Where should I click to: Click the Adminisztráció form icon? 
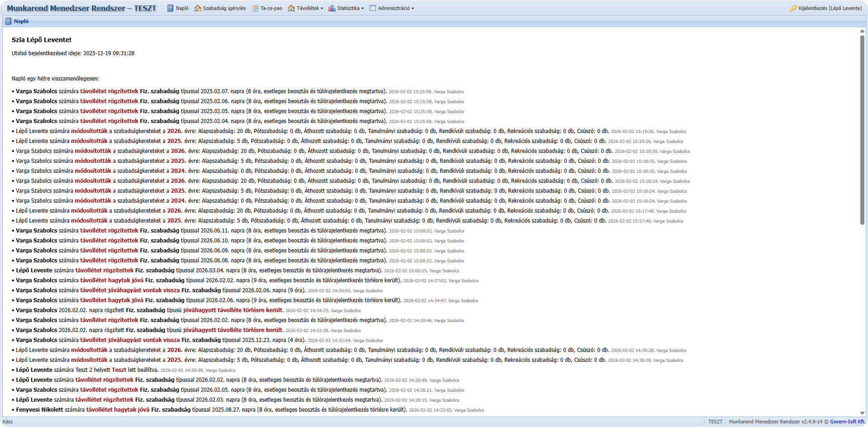(x=373, y=8)
